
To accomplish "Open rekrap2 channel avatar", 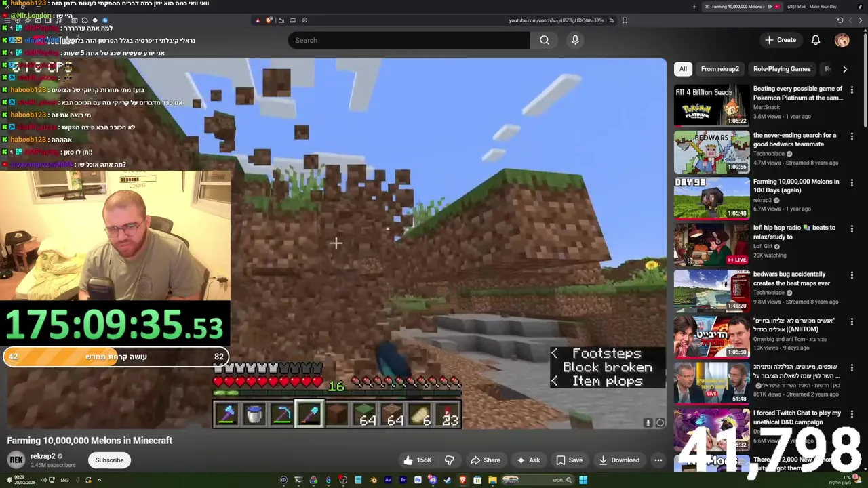I will (x=16, y=460).
